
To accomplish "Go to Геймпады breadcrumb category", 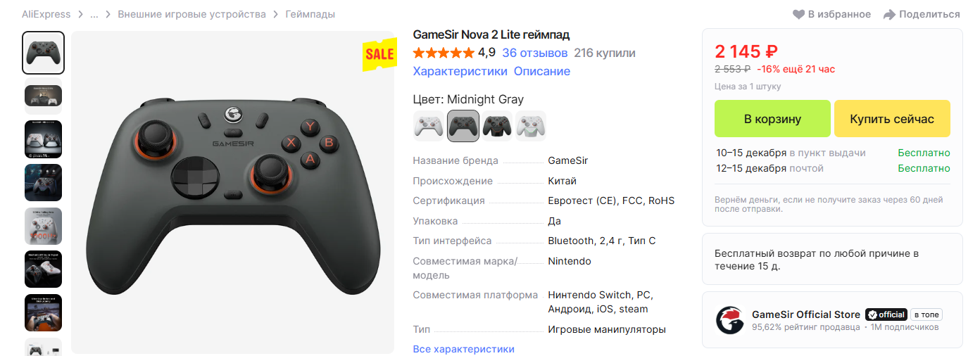I will [x=310, y=14].
